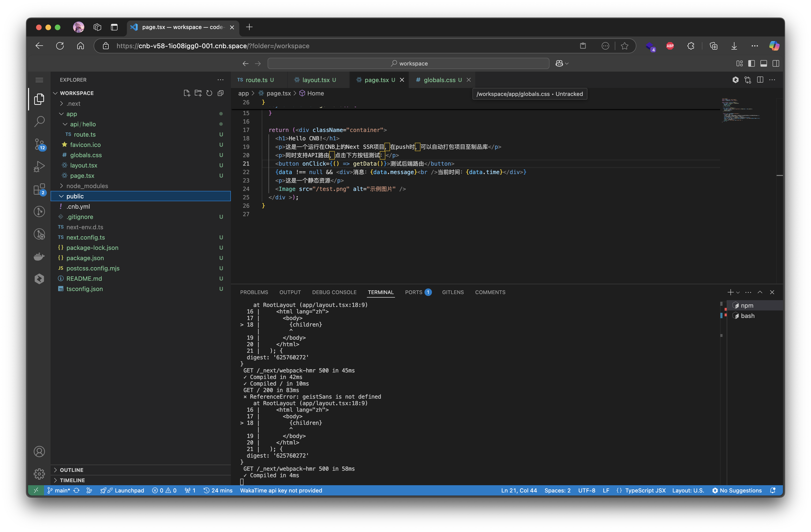The height and width of the screenshot is (532, 811).
Task: Refresh the Explorer file tree
Action: point(209,93)
